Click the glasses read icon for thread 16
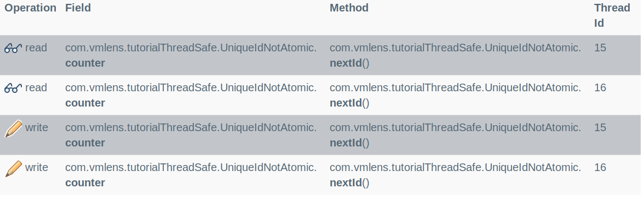 click(x=13, y=88)
